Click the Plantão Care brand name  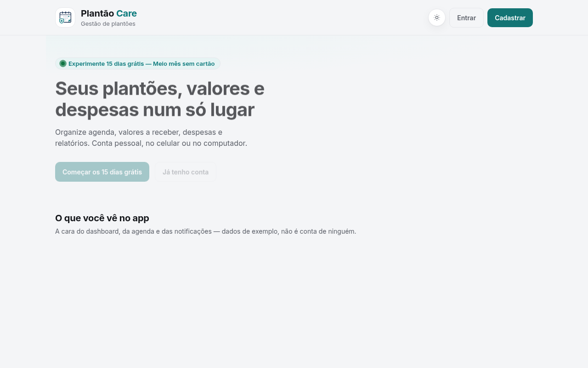point(109,13)
